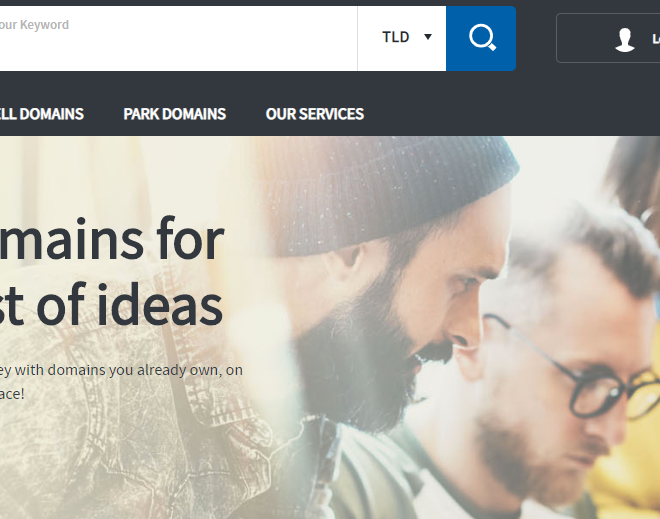Image resolution: width=660 pixels, height=519 pixels.
Task: Open the Sell Domains menu item
Action: pos(42,114)
